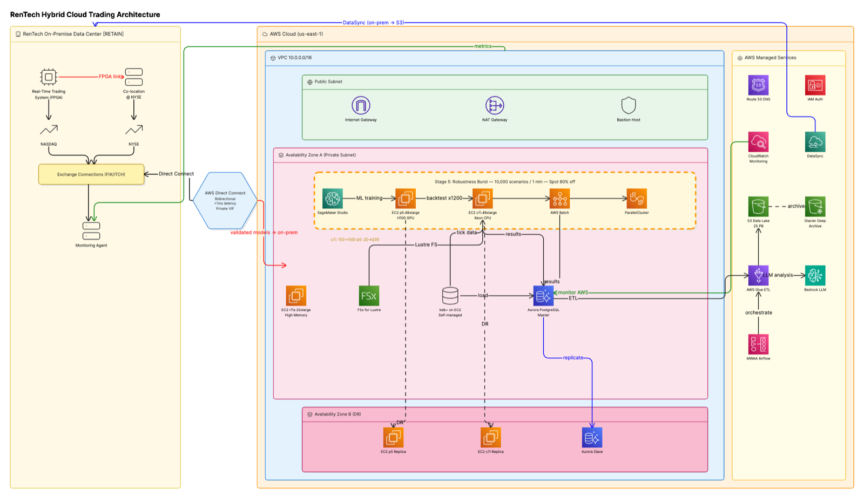Select the ParallelCluster icon
Screen dimensions: 864x504
coord(637,199)
